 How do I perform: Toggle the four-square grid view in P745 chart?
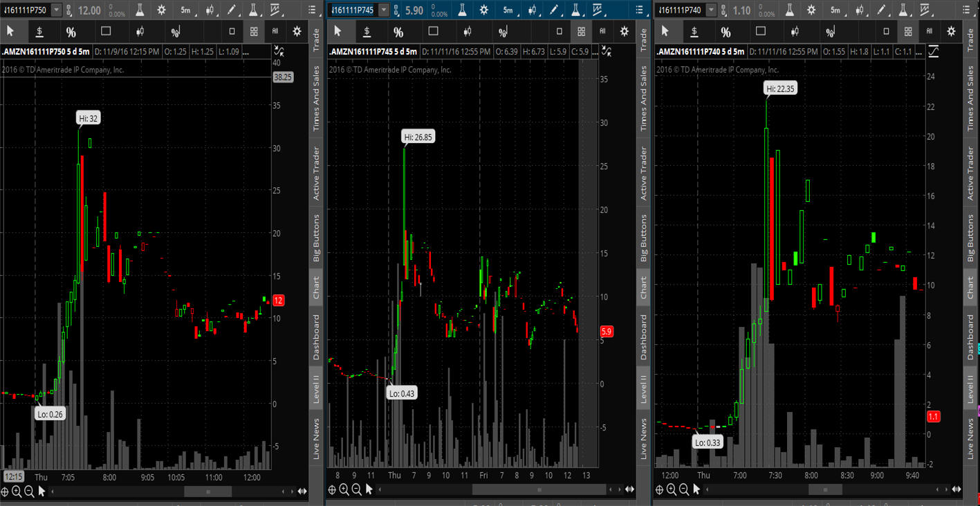pos(581,32)
